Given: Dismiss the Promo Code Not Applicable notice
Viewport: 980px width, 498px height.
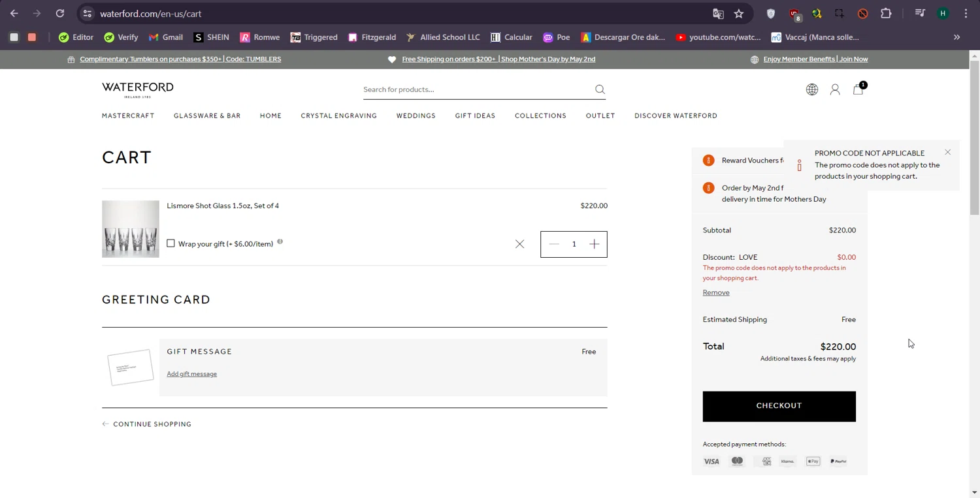Looking at the screenshot, I should click(947, 153).
